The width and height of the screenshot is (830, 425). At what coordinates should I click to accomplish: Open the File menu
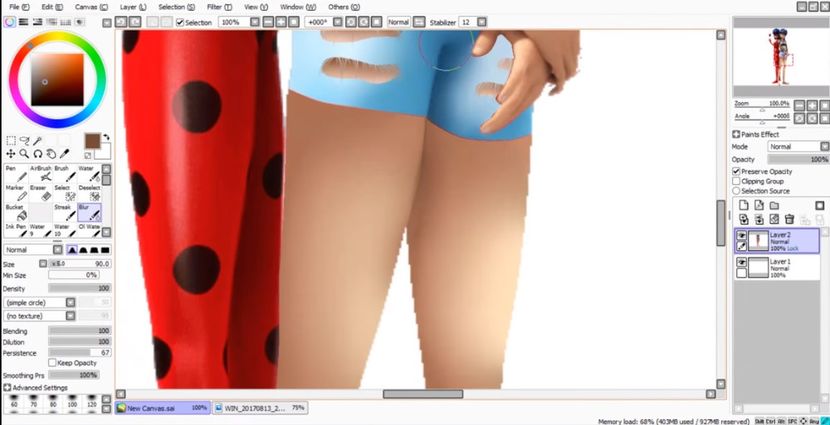19,7
